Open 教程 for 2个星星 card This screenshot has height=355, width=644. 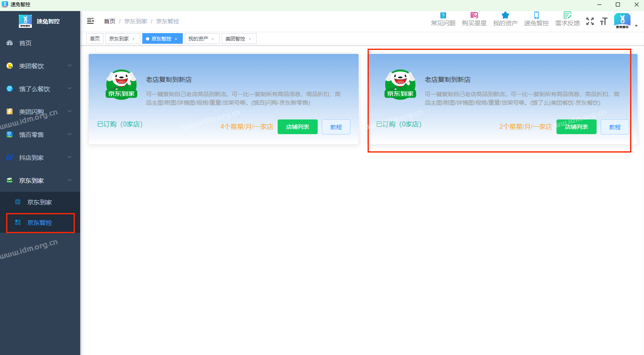coord(615,127)
